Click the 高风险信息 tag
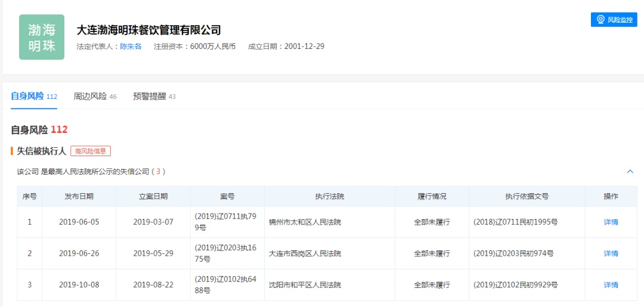This screenshot has height=307, width=644. pyautogui.click(x=91, y=151)
